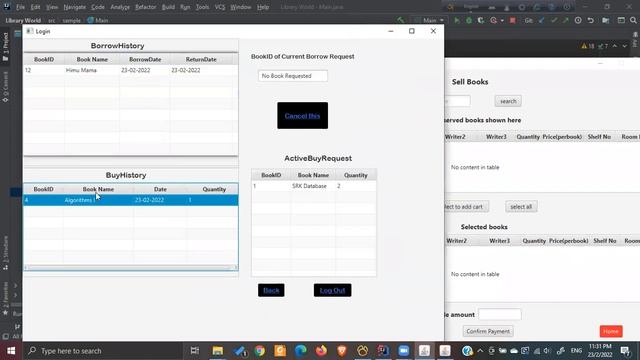Click the Git Push green arrow icon

565,20
